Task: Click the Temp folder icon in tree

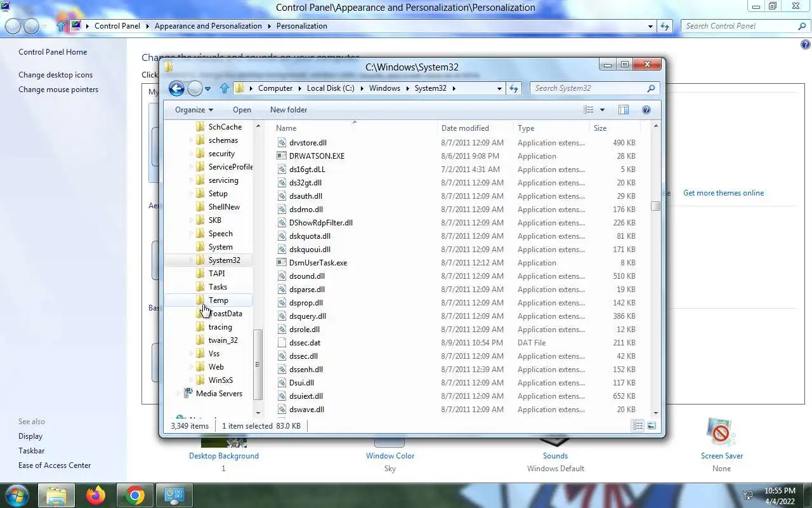Action: (x=200, y=300)
